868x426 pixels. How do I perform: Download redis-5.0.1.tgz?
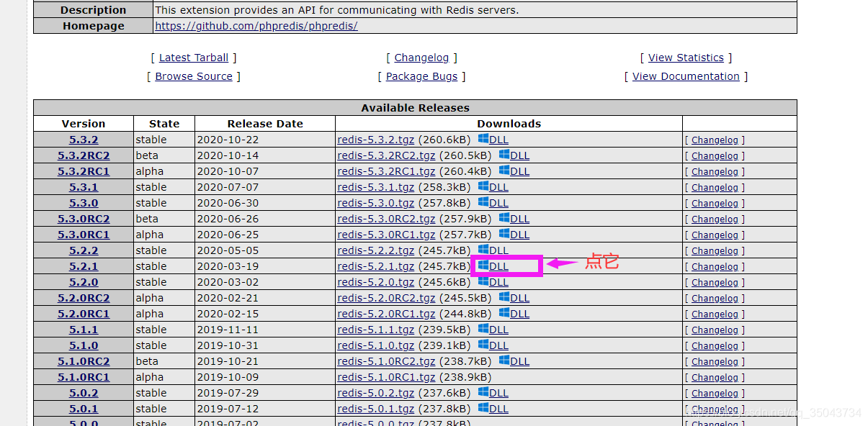(376, 409)
